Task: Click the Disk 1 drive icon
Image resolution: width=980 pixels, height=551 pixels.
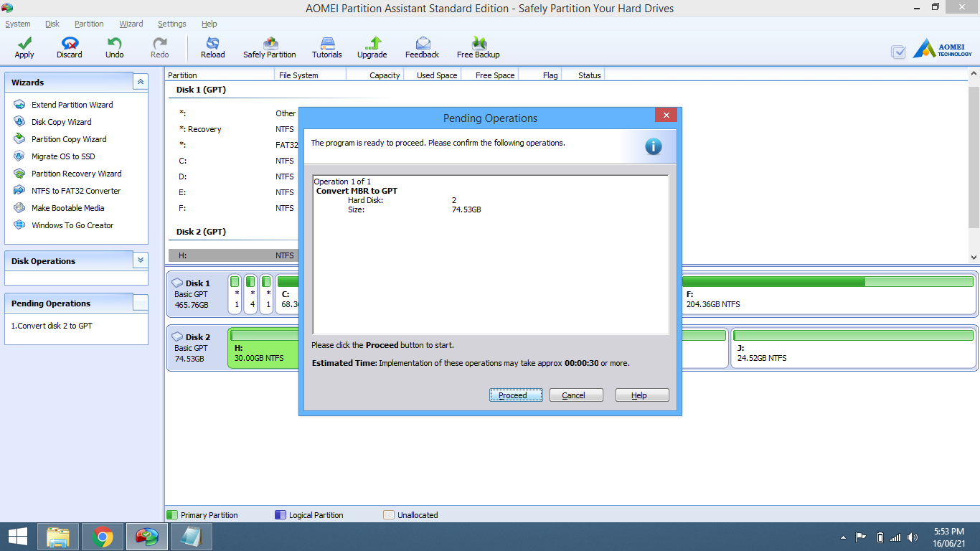Action: coord(177,283)
